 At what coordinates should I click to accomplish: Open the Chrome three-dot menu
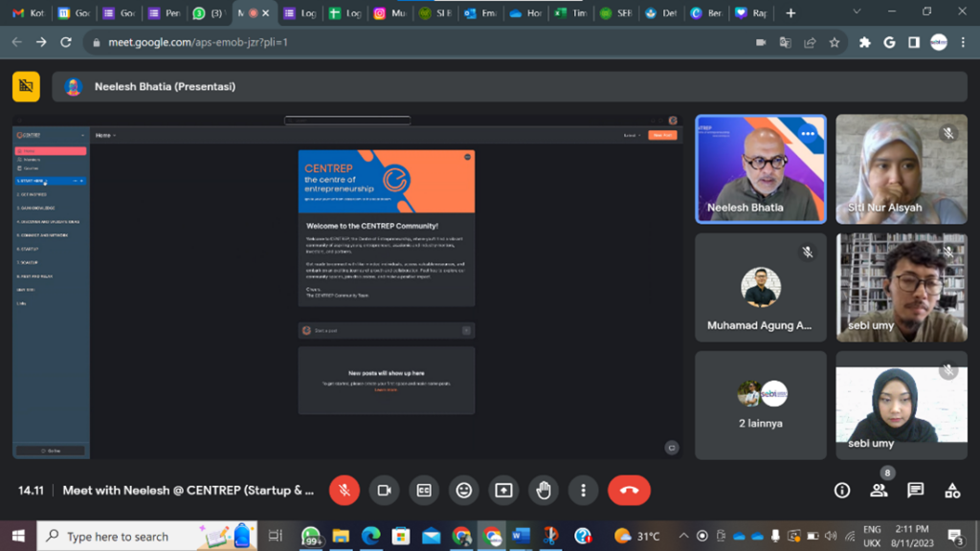point(963,42)
